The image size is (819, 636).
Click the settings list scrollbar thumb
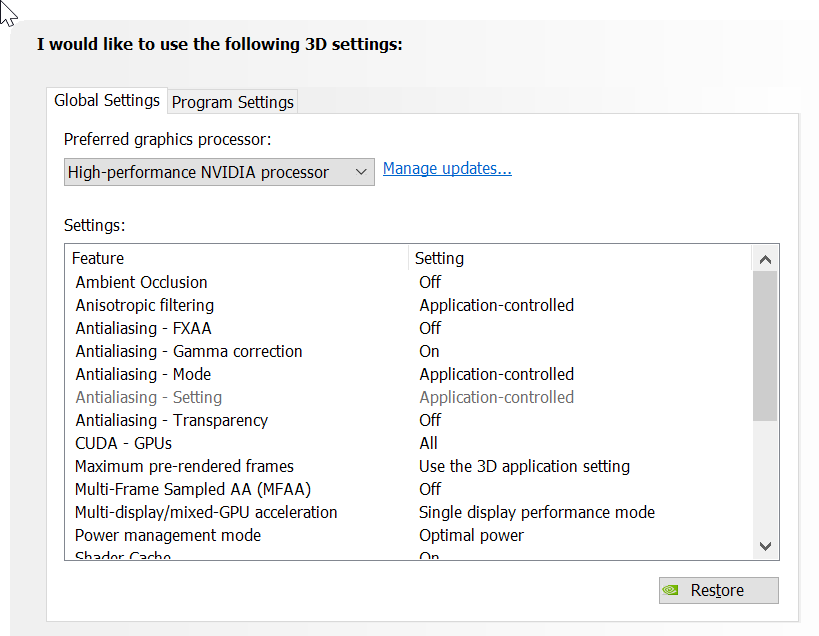765,346
